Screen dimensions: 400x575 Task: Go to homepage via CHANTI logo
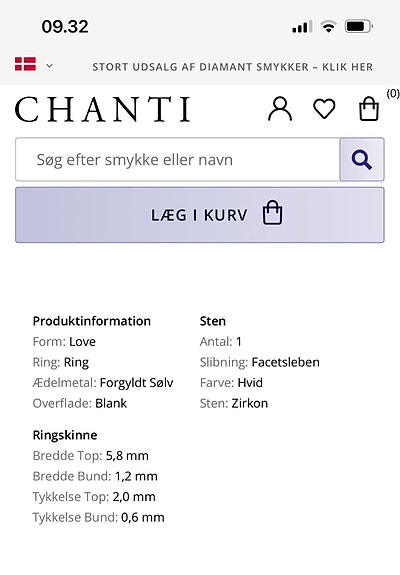pos(103,109)
